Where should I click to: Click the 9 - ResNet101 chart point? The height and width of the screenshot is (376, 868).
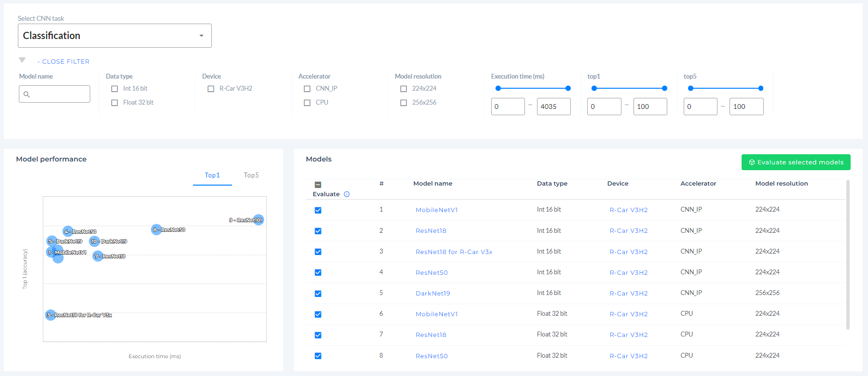(x=259, y=220)
